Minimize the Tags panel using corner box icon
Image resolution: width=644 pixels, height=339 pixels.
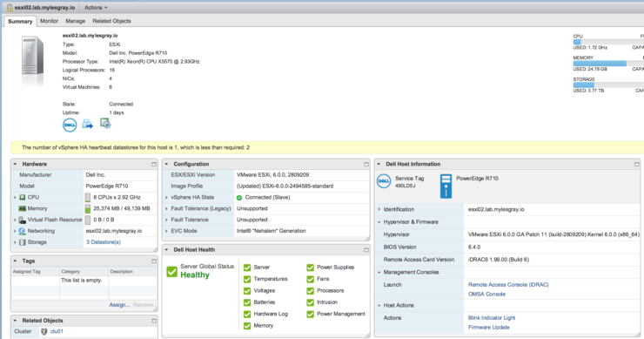154,261
